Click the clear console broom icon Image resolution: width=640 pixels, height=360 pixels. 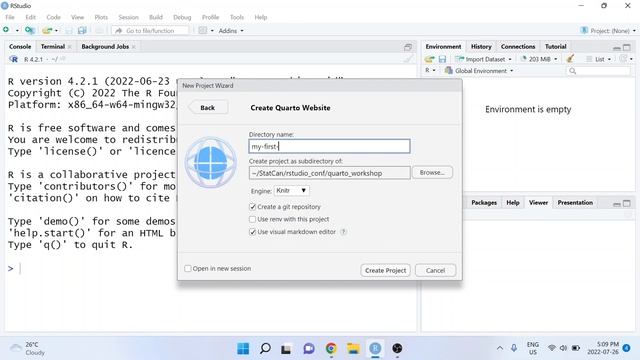408,59
